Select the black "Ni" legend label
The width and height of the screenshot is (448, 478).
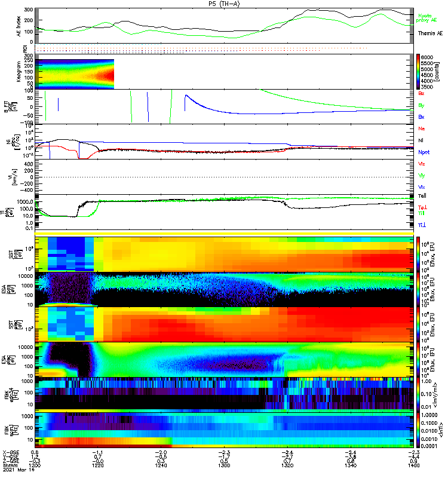click(421, 140)
